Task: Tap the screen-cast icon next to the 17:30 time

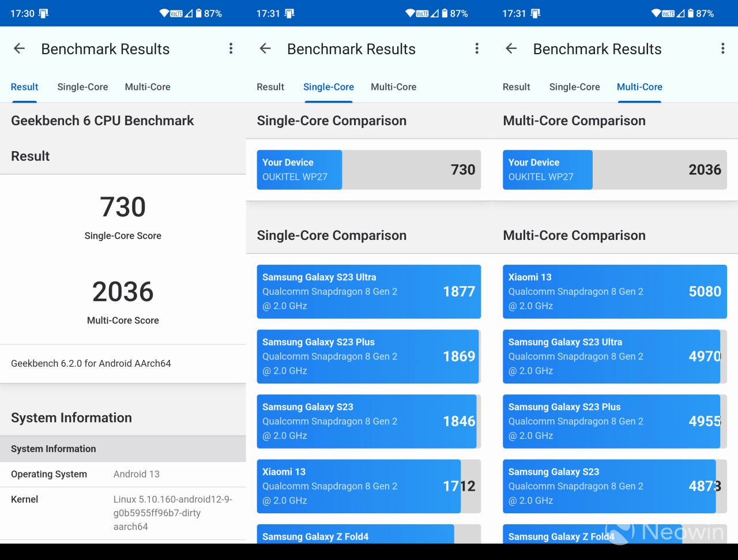Action: [43, 13]
